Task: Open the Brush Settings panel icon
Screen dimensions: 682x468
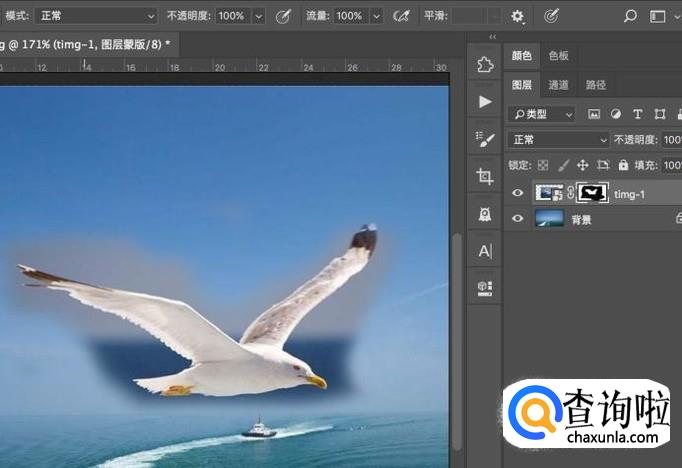Action: point(485,139)
